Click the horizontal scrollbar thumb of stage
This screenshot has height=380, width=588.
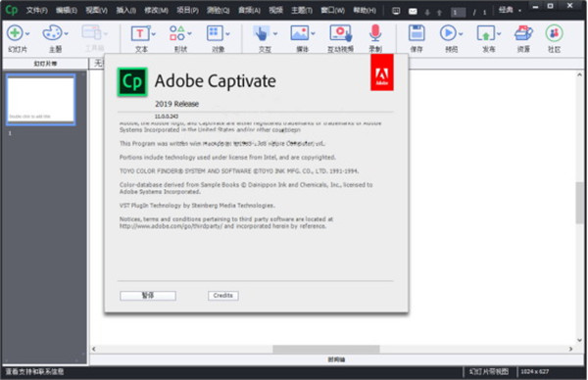326,349
